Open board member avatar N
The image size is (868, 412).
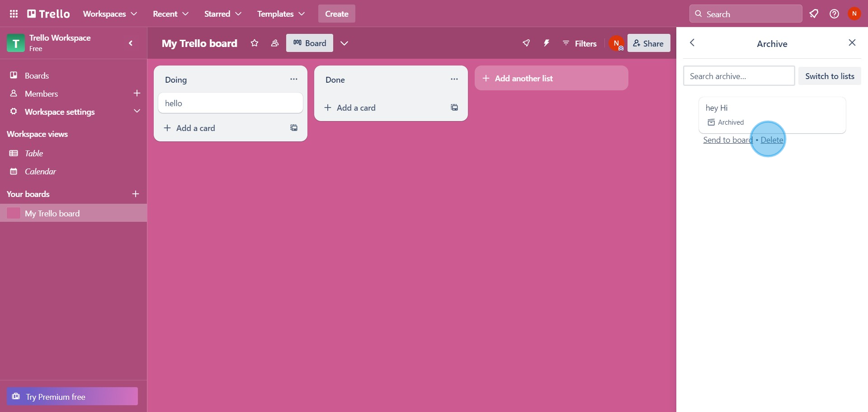(x=616, y=43)
